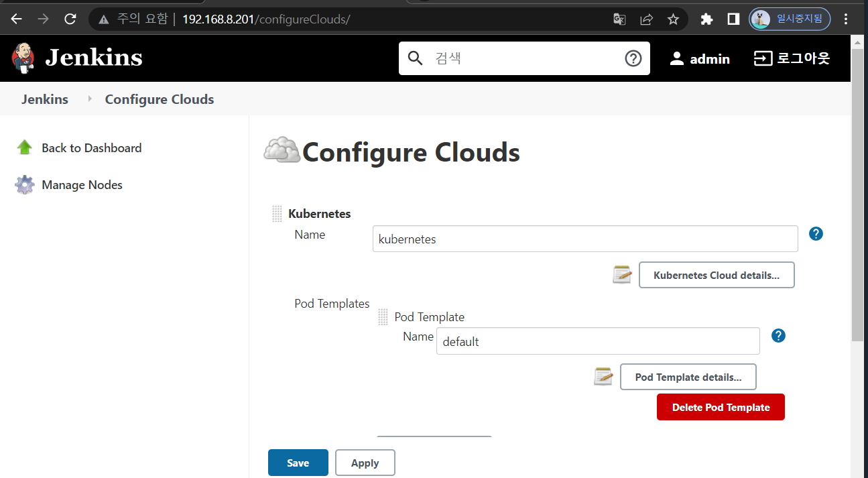Viewport: 868px width, 478px height.
Task: Click the Pod Template details button
Action: pos(688,377)
